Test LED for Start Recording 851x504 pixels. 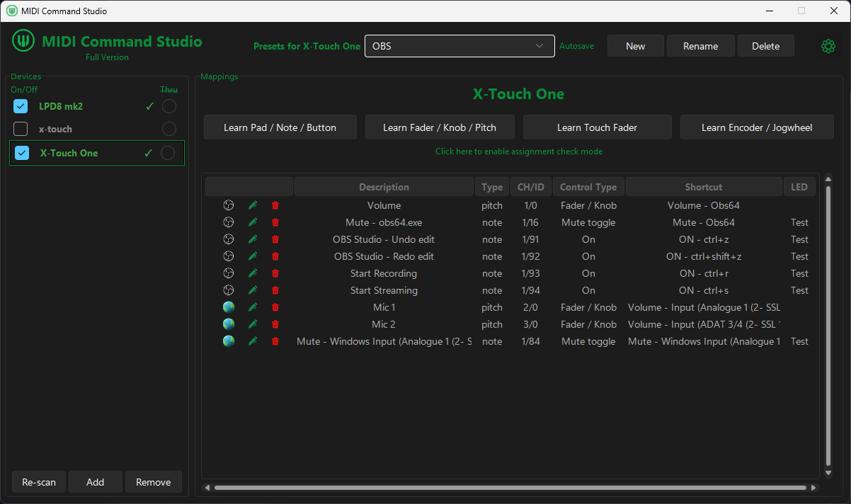point(799,273)
